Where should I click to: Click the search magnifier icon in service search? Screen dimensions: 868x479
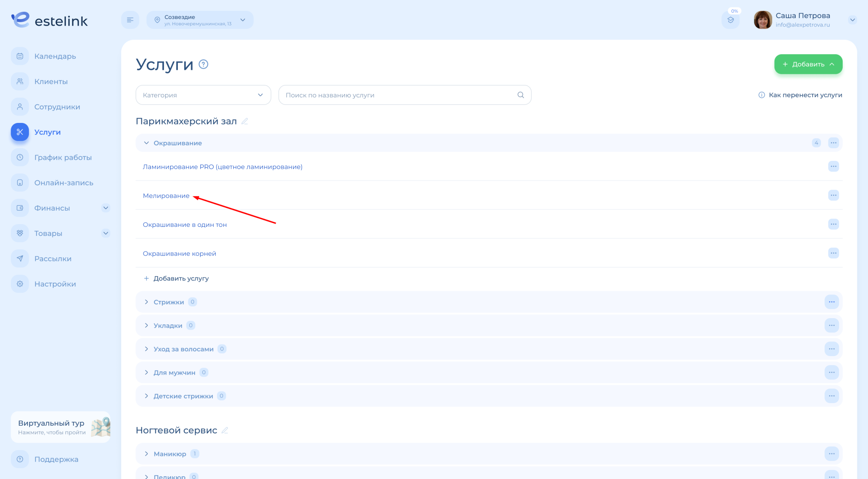click(521, 95)
